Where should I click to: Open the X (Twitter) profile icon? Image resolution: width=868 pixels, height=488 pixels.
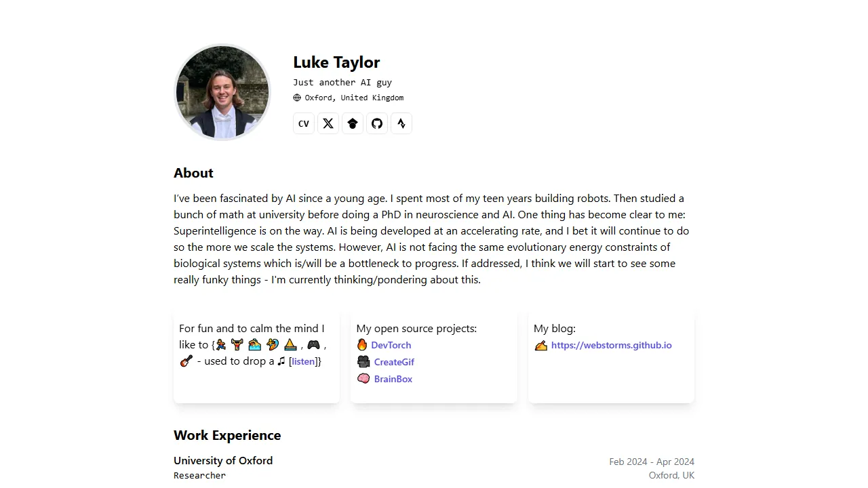[328, 123]
